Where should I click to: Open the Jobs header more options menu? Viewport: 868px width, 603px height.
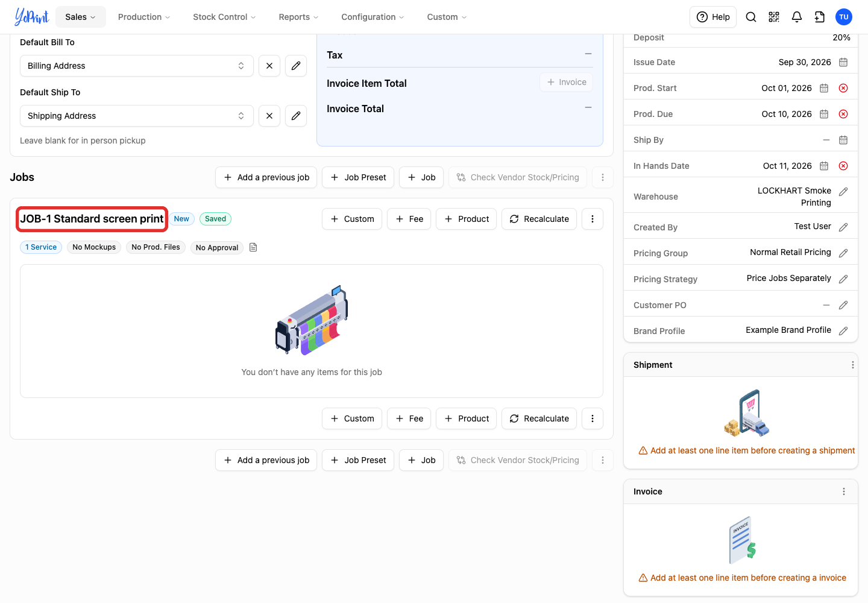603,177
